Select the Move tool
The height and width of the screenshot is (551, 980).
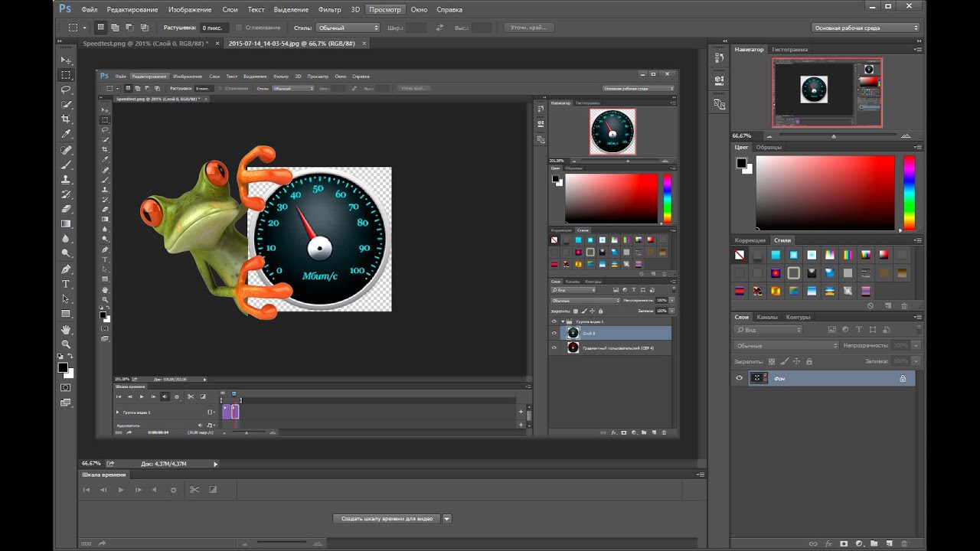coord(66,60)
